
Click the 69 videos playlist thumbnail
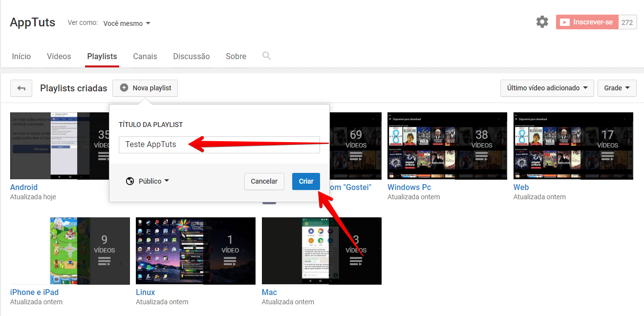click(x=356, y=146)
